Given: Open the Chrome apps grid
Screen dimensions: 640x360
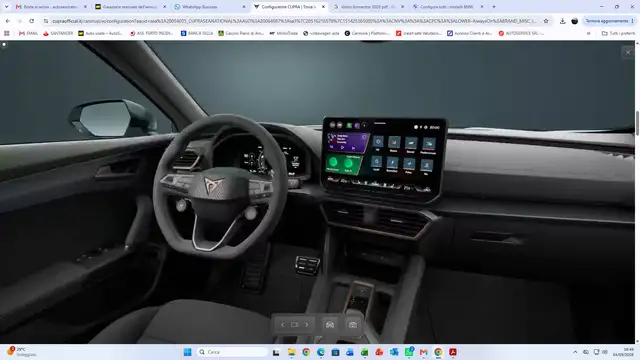Looking at the screenshot, I should tap(7, 33).
